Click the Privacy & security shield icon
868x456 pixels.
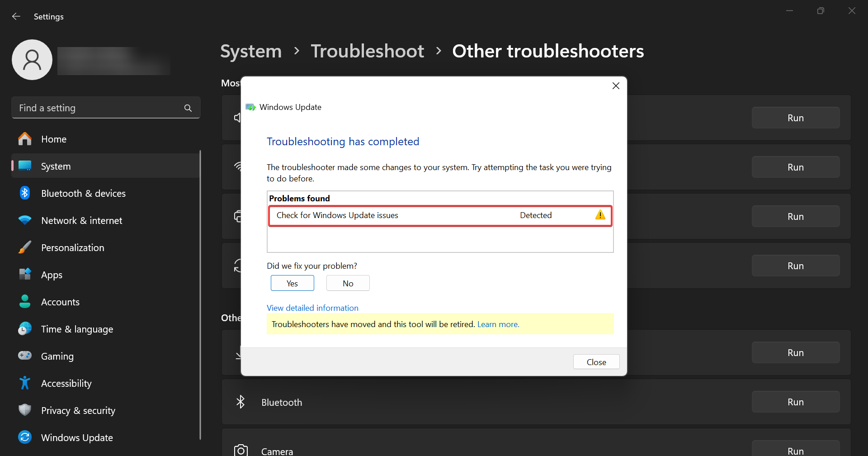(x=25, y=410)
